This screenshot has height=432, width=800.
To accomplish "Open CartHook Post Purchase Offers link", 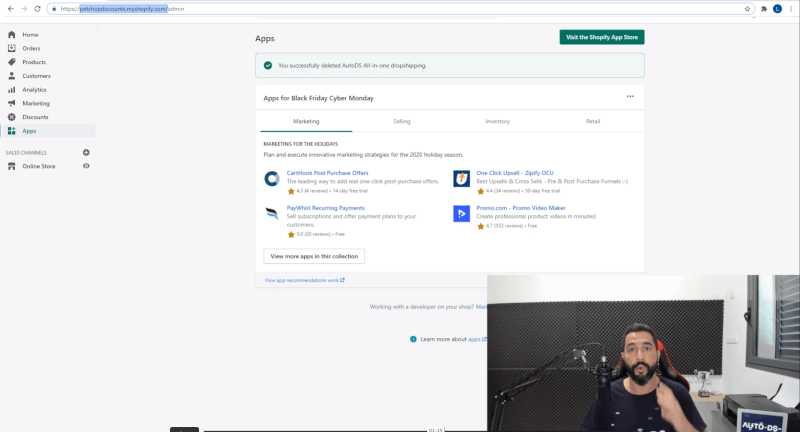I will pos(328,173).
